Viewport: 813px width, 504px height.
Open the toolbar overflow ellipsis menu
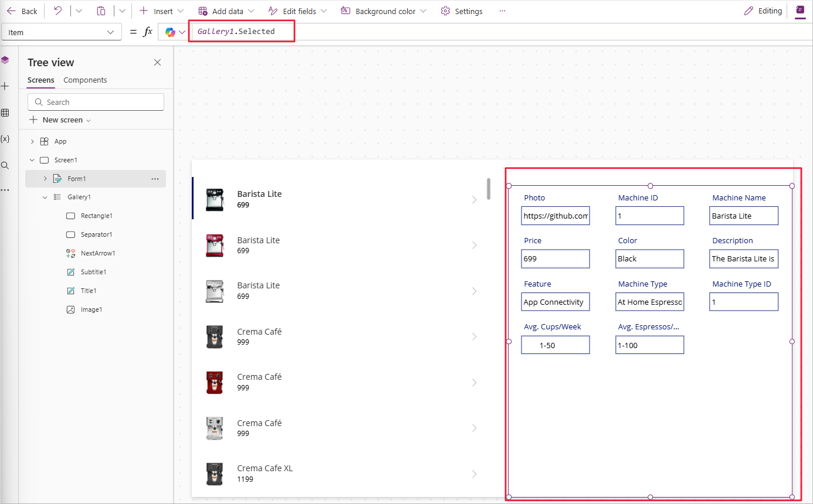pos(502,11)
